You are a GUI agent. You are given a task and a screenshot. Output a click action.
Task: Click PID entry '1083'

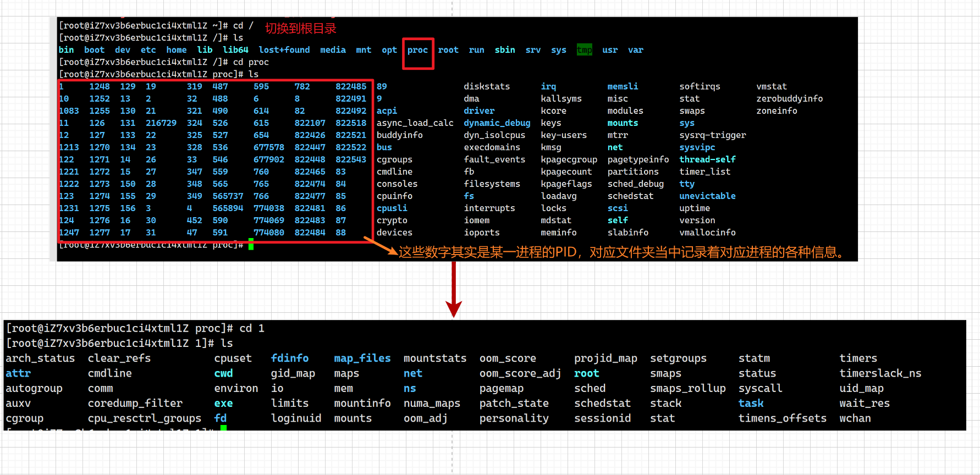coord(69,111)
